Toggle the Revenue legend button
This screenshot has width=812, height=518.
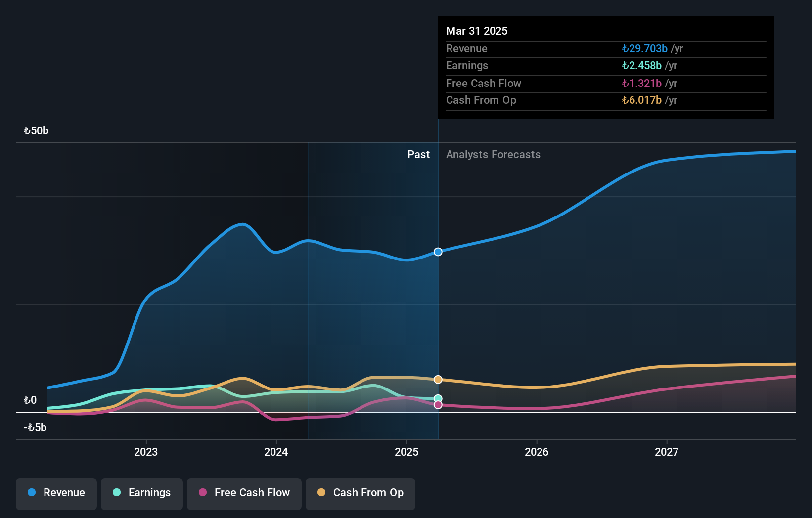pos(56,494)
